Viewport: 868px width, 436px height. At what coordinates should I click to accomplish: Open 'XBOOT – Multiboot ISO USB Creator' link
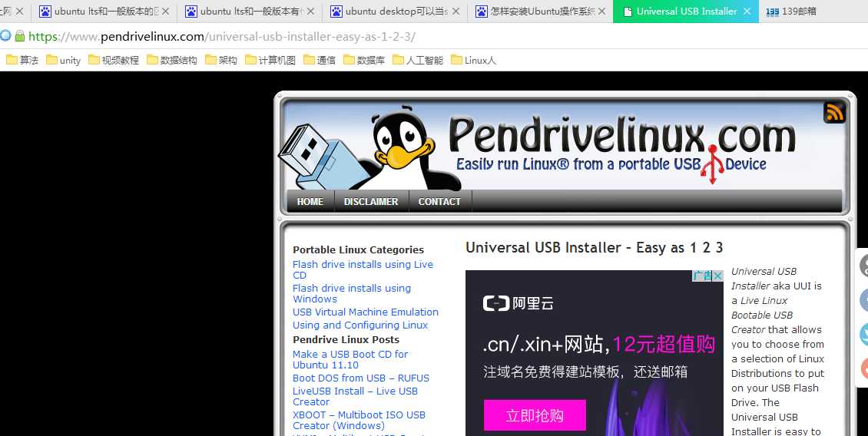(359, 420)
